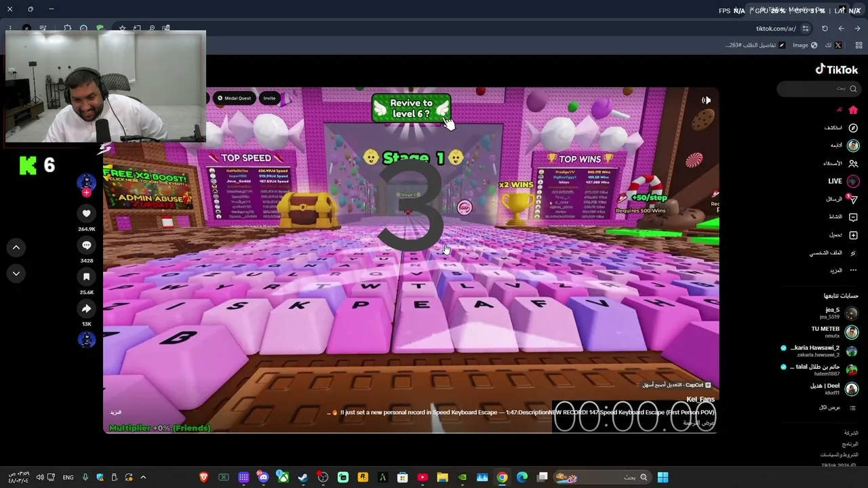The image size is (868, 488).
Task: Switch the ENG input language indicator
Action: 68,478
